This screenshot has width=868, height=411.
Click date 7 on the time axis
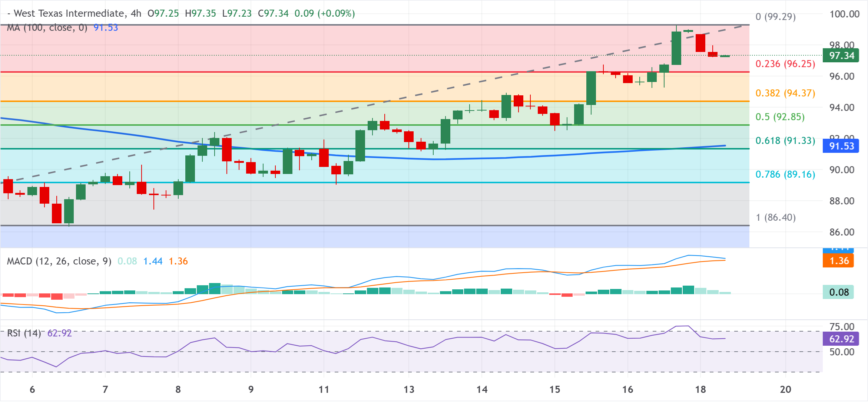[x=105, y=389]
